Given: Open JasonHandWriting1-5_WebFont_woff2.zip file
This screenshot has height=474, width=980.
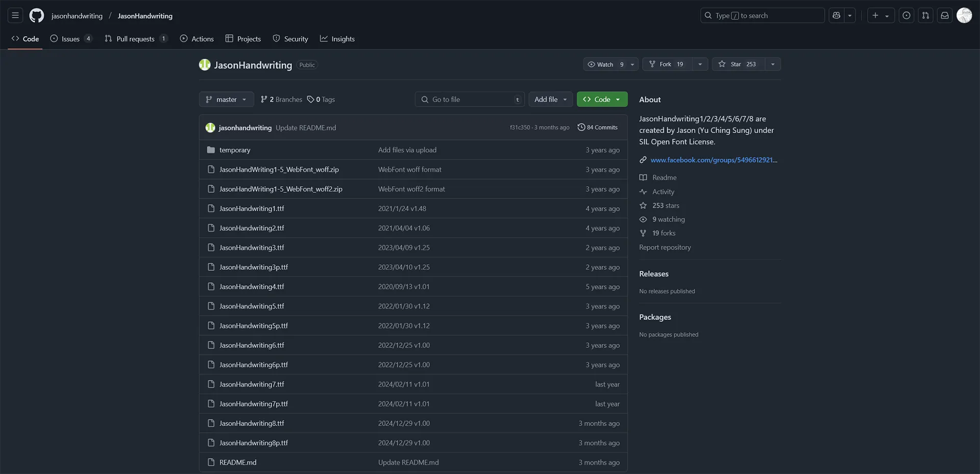Looking at the screenshot, I should (281, 189).
